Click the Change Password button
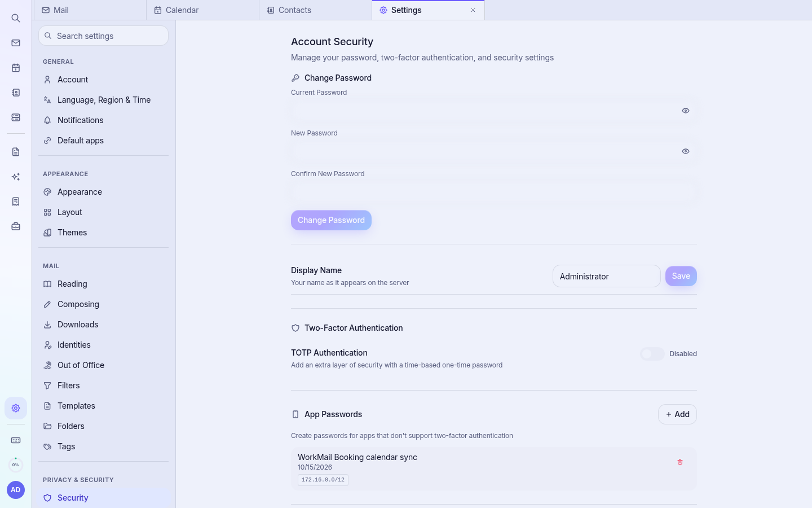The height and width of the screenshot is (508, 812). point(331,220)
